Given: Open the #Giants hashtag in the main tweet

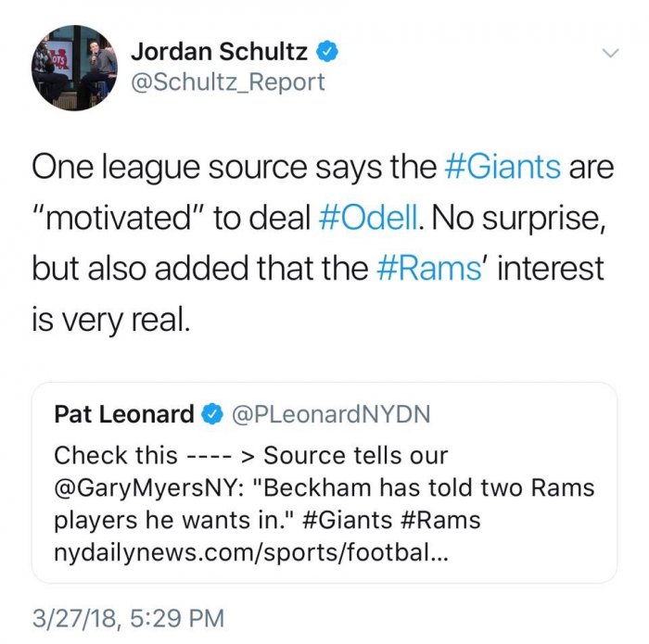Looking at the screenshot, I should (503, 168).
